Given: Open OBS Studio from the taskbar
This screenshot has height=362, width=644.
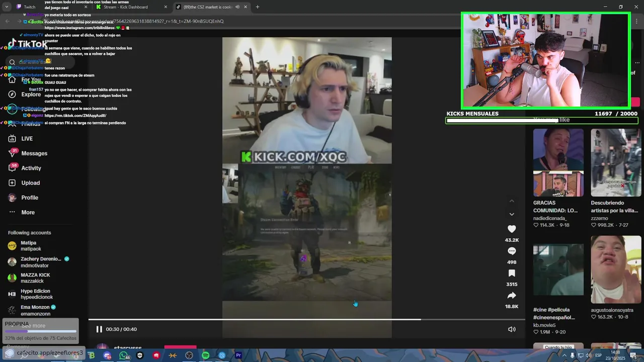Looking at the screenshot, I should point(189,355).
